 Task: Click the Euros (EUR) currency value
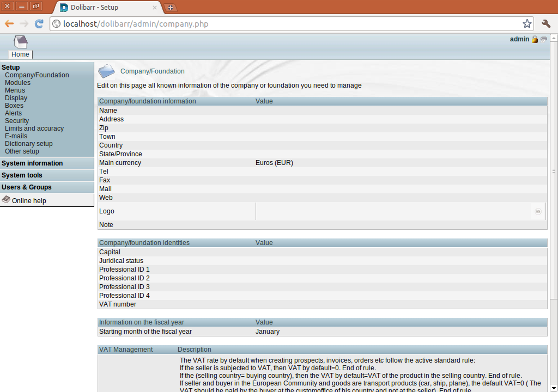point(274,163)
